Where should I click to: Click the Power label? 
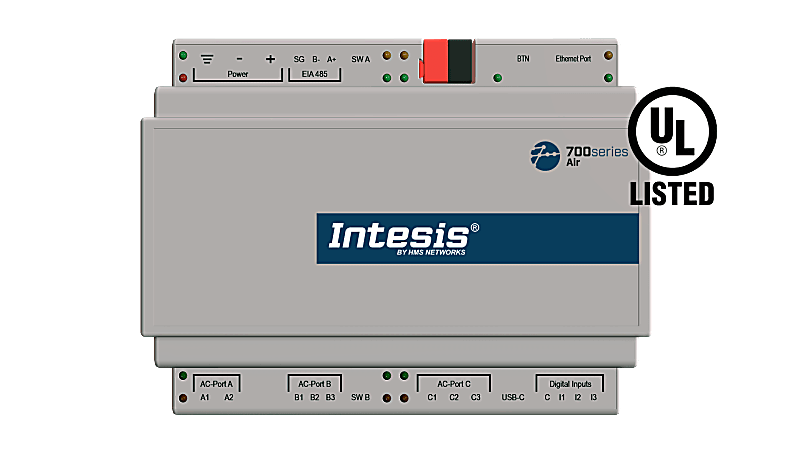[238, 74]
